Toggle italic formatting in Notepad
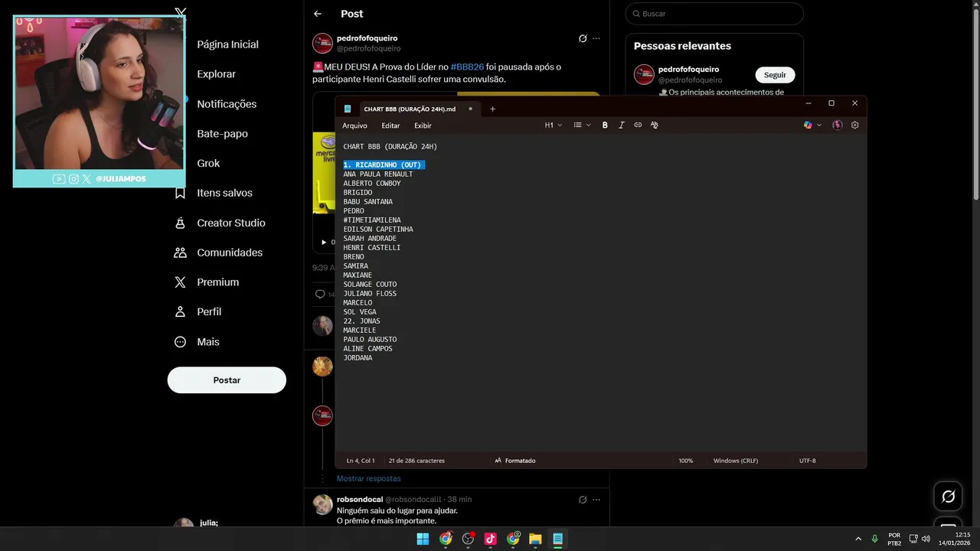 pos(621,125)
